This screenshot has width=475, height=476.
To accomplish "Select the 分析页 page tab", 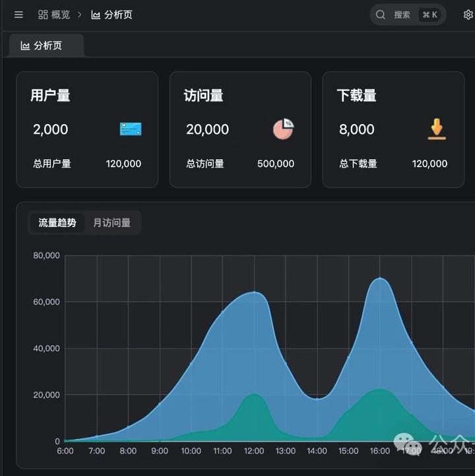I will point(47,46).
